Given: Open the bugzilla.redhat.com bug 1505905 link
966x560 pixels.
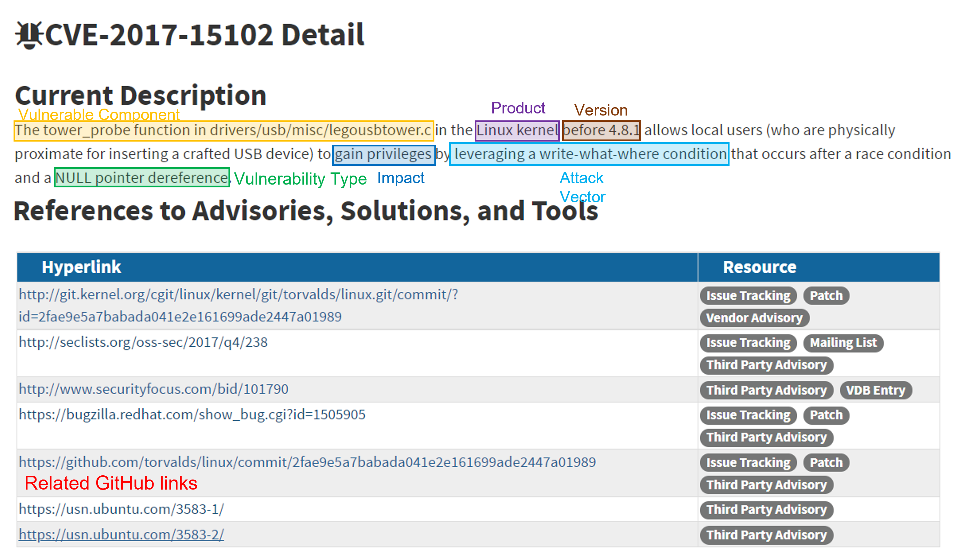Looking at the screenshot, I should coord(192,414).
